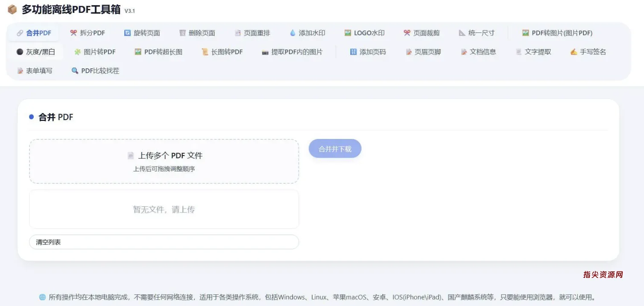Choose the 添加水印 tab
This screenshot has width=644, height=306.
[307, 33]
